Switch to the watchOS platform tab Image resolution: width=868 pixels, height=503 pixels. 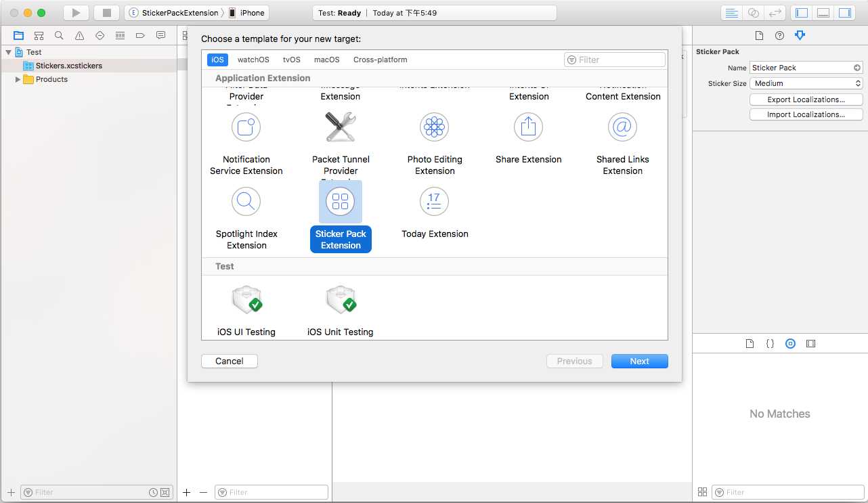(x=253, y=60)
